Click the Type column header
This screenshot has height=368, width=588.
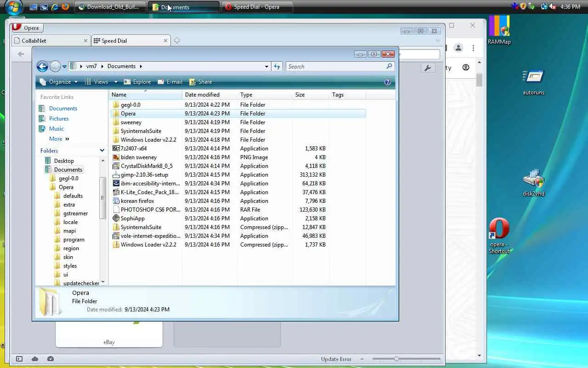tap(265, 95)
